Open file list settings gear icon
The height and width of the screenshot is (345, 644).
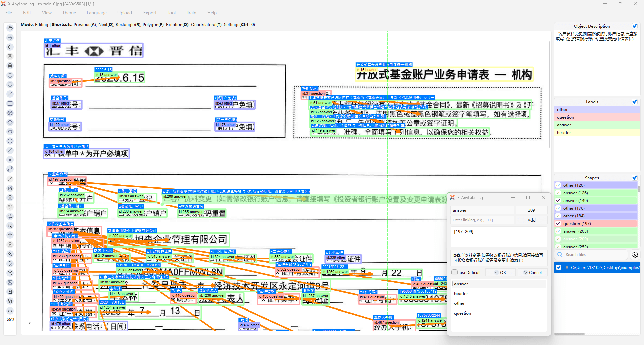[635, 255]
